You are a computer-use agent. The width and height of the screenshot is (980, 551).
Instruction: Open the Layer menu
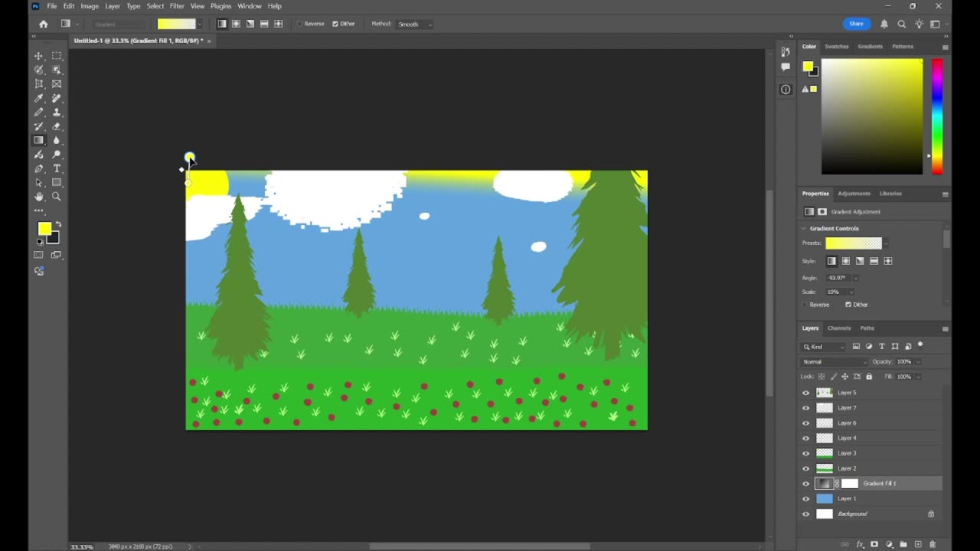click(113, 6)
